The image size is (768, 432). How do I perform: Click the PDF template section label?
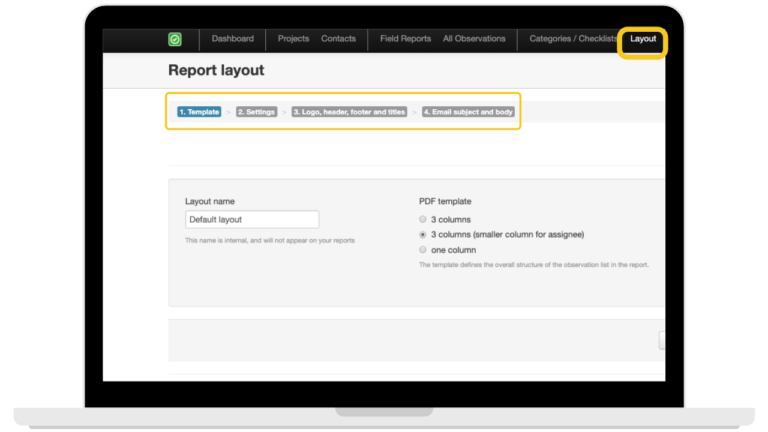click(x=445, y=201)
